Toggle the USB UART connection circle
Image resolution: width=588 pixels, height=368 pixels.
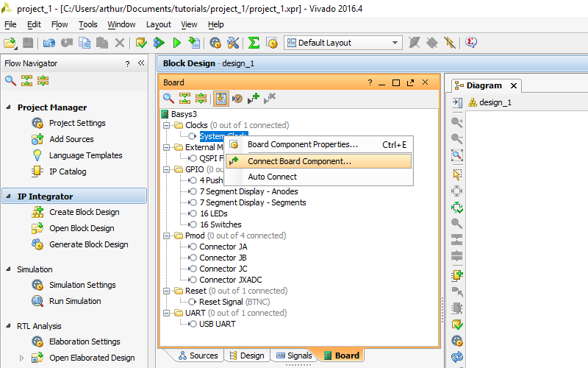(193, 324)
